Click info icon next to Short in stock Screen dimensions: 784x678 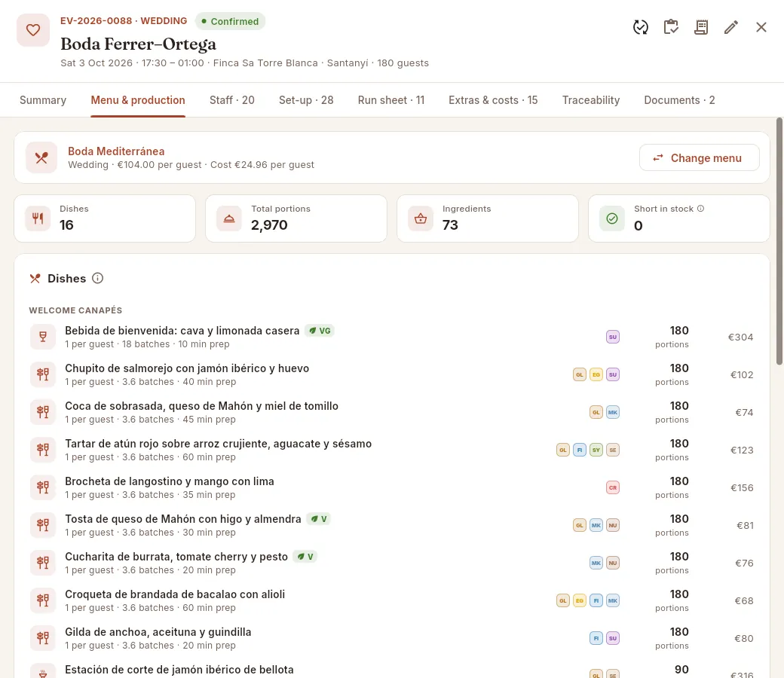point(700,209)
